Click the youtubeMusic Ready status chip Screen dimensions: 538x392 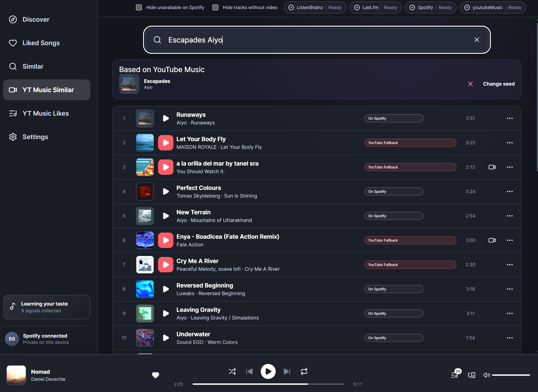pyautogui.click(x=493, y=8)
